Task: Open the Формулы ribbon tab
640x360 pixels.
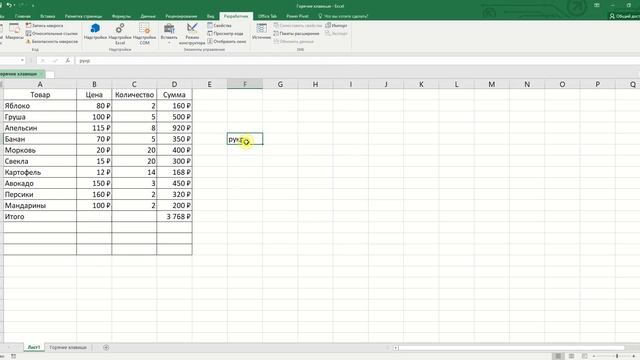Action: [121, 16]
